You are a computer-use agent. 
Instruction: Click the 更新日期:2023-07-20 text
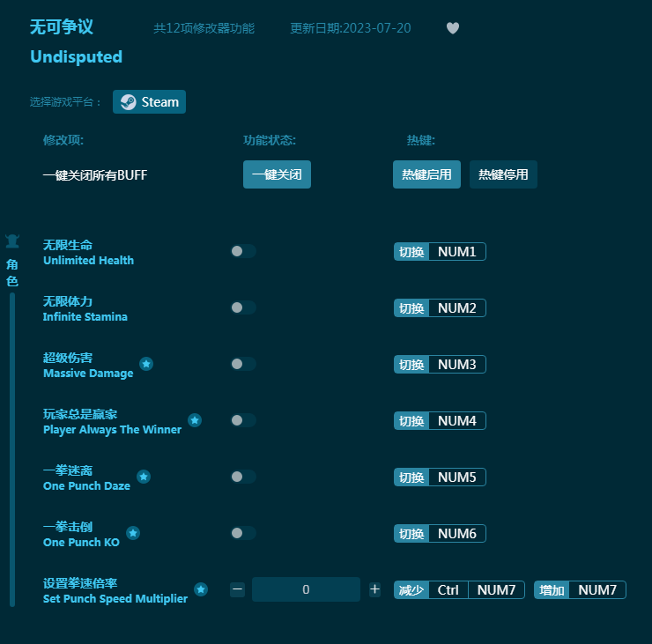[350, 28]
